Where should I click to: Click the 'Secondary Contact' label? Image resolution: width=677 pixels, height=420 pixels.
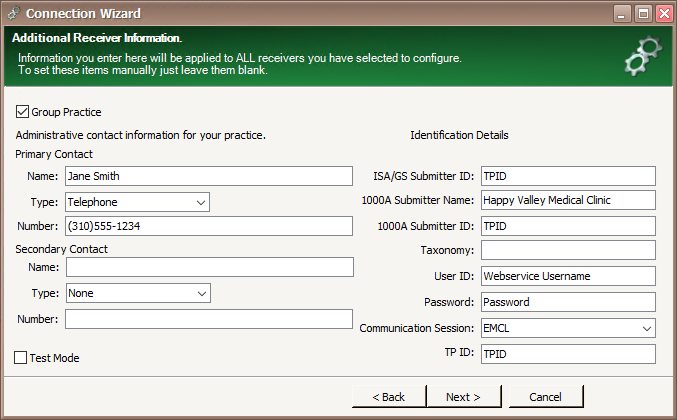[x=61, y=249]
